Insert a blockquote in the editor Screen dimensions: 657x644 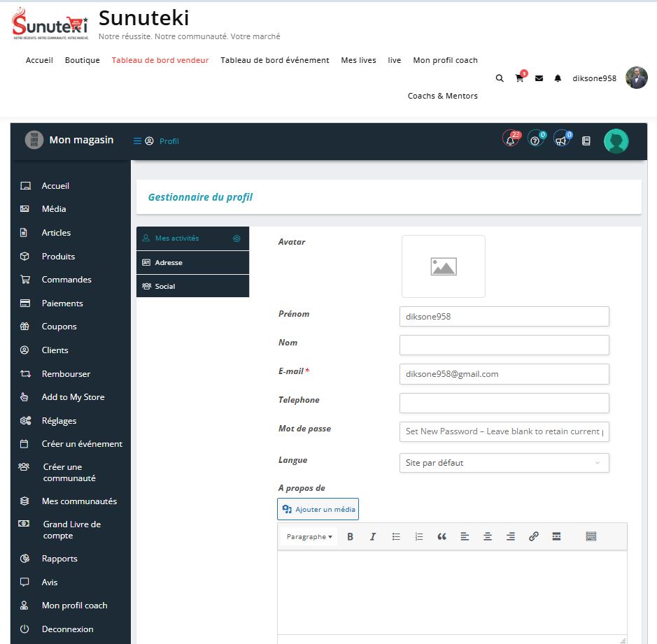[x=441, y=536]
